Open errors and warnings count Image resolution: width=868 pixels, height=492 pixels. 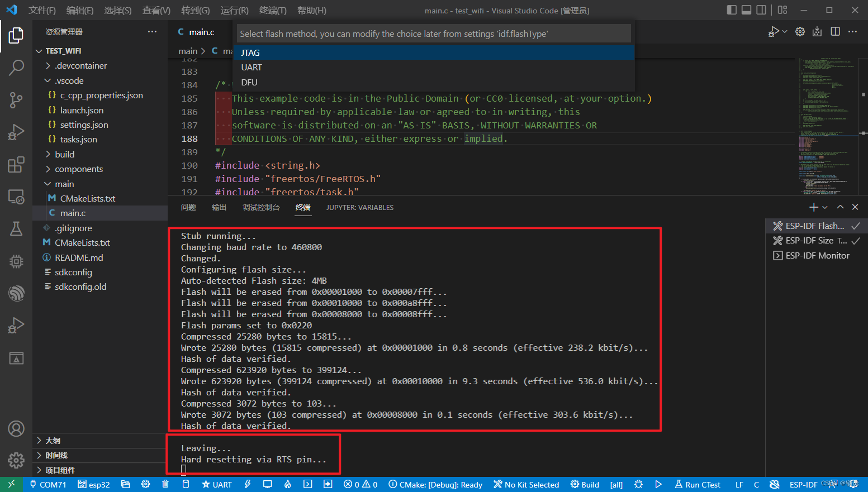coord(361,484)
